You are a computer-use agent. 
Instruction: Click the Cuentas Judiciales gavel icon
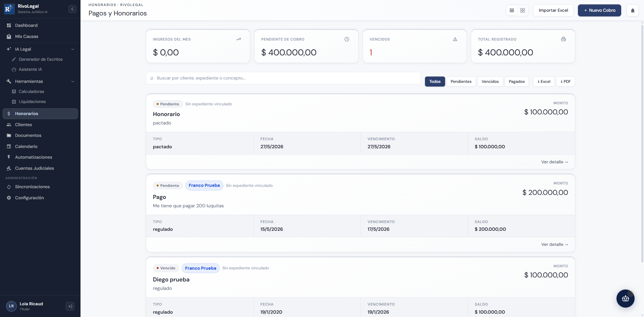pyautogui.click(x=9, y=168)
